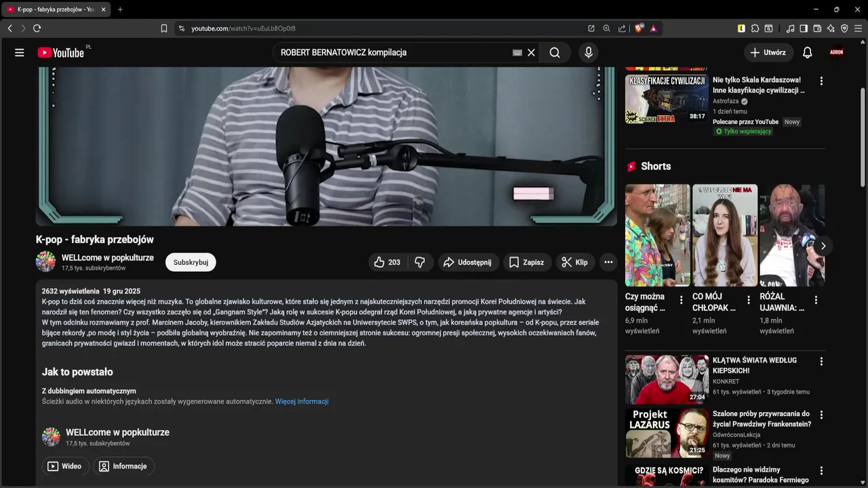Open Klasyfikacje Cywilizacji video thumbnail
868x488 pixels.
[x=666, y=99]
